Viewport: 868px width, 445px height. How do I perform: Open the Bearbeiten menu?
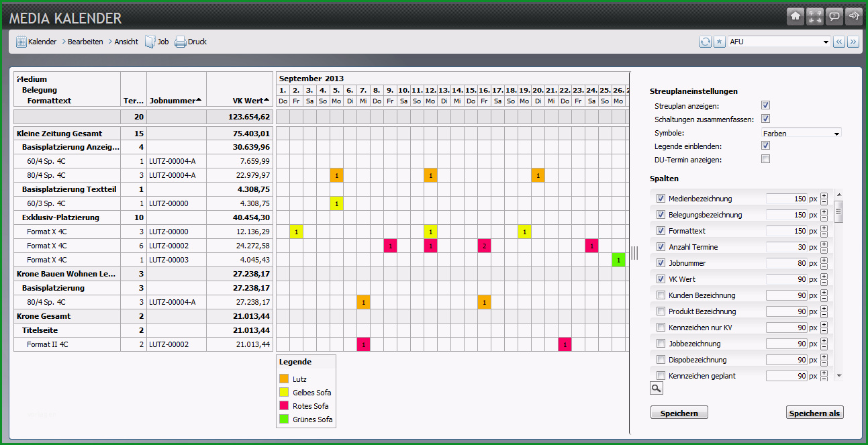(x=85, y=42)
